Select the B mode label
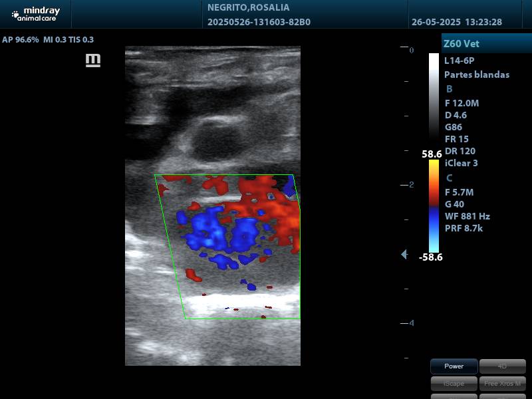 (450, 88)
